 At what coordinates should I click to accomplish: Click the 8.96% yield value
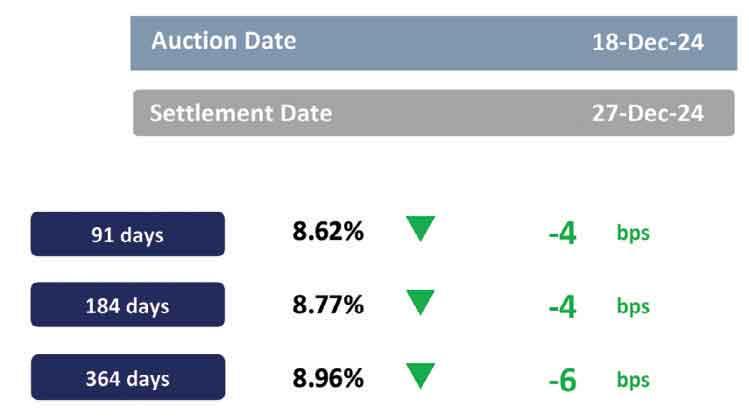pyautogui.click(x=328, y=378)
